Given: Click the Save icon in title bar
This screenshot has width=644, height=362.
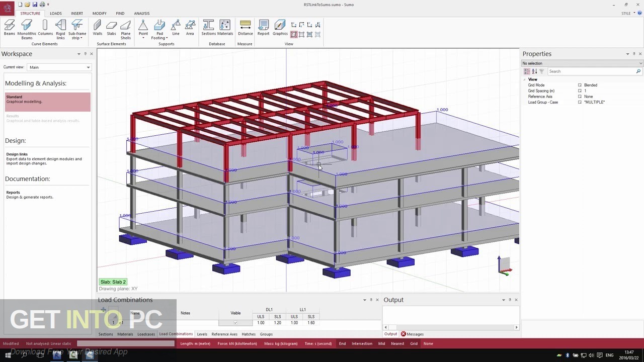Looking at the screenshot, I should pos(35,5).
